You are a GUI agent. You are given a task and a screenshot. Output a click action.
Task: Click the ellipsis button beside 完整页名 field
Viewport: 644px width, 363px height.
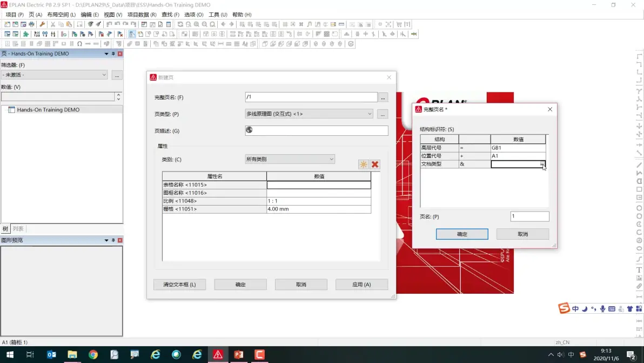tap(383, 97)
